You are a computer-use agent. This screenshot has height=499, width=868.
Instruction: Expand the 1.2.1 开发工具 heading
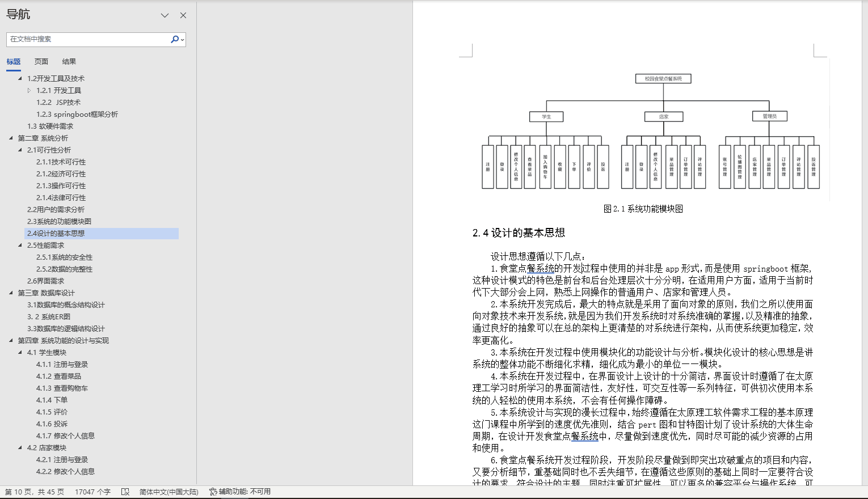tap(30, 90)
